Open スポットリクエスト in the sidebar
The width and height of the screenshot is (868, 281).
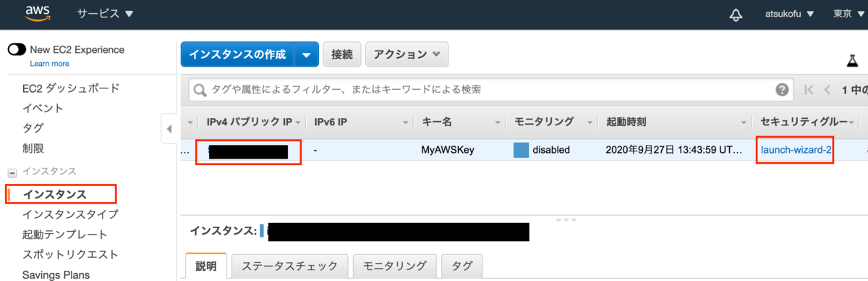(70, 255)
